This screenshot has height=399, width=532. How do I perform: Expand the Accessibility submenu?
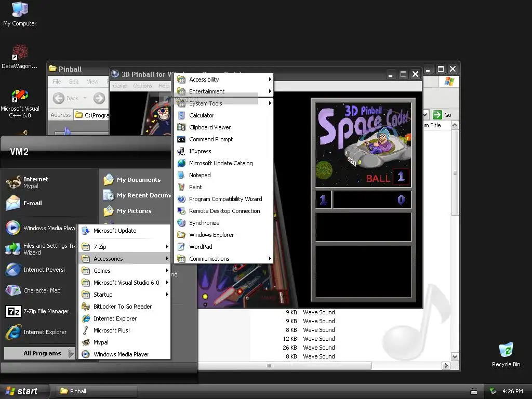224,79
